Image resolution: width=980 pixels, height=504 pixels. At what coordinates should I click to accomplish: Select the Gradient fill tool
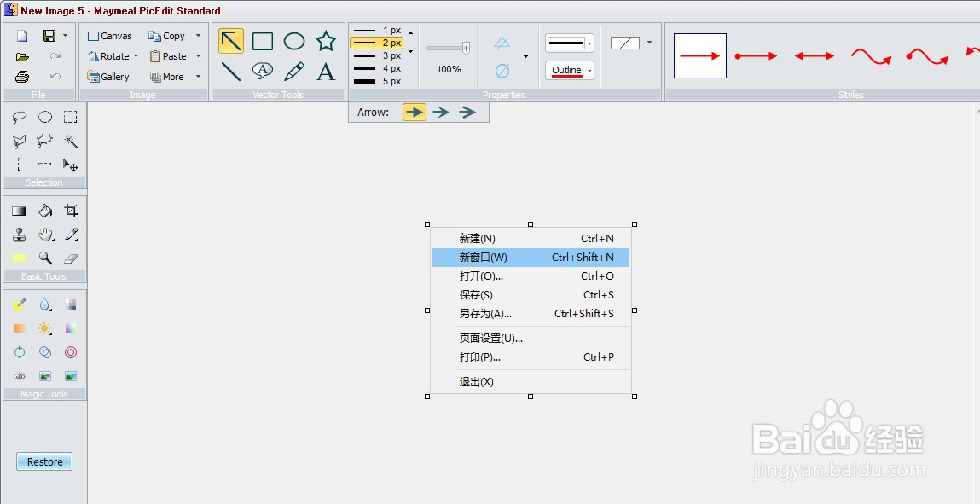click(20, 211)
